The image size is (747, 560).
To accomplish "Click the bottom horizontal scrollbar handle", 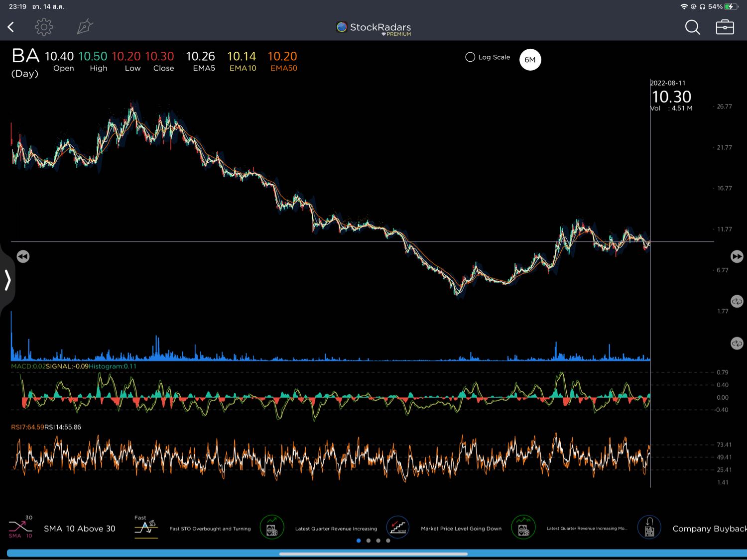I will [373, 554].
